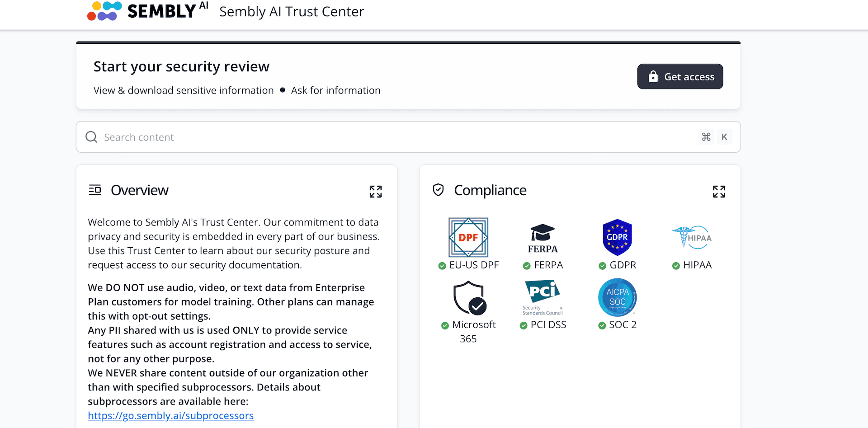Click the GDPR compliance label
Viewport: 868px width, 428px height.
(623, 265)
